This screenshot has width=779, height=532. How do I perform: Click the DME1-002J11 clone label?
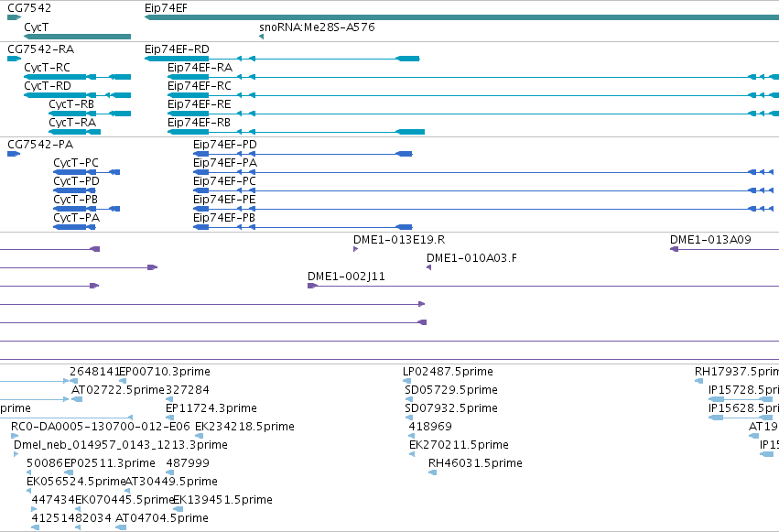tap(346, 277)
